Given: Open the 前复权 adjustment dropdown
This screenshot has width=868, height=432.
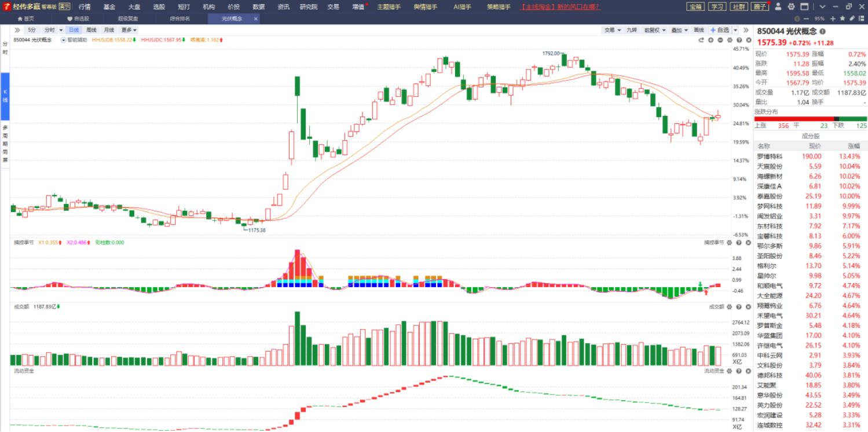Looking at the screenshot, I should [x=655, y=30].
